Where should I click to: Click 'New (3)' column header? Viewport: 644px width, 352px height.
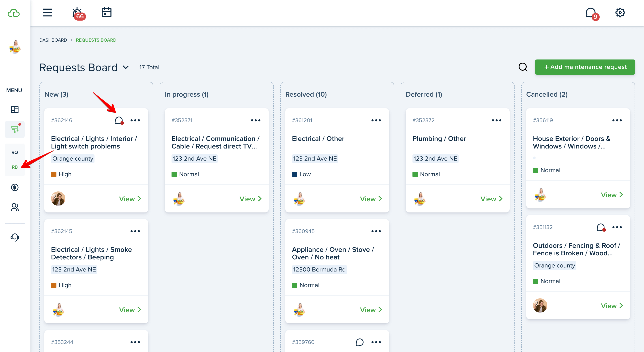pos(56,94)
